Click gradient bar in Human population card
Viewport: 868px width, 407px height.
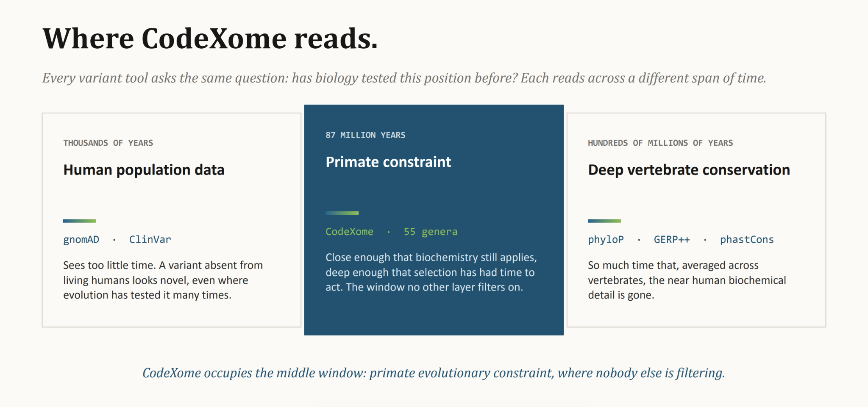(x=80, y=221)
